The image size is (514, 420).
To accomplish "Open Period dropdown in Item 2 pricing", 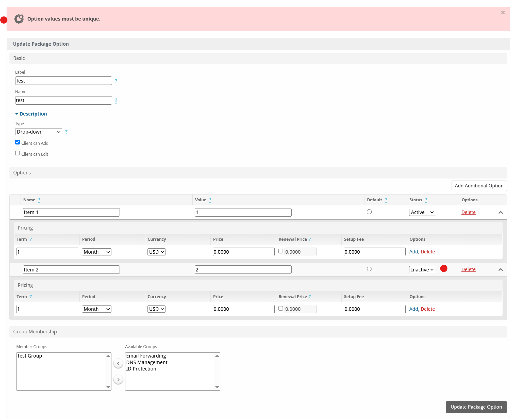I will (97, 309).
